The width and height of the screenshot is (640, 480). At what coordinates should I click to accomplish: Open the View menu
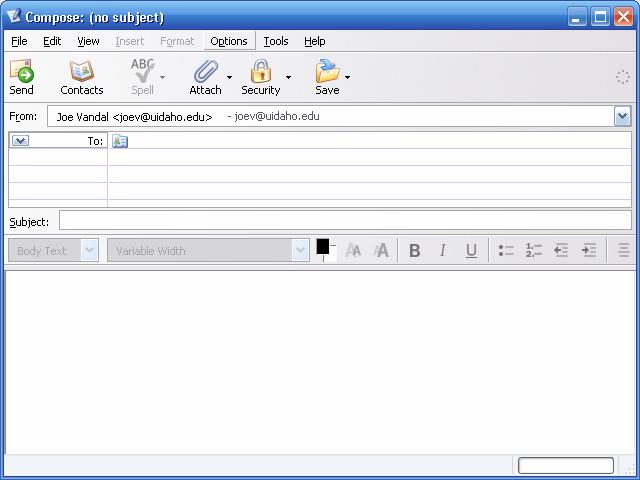tap(88, 41)
